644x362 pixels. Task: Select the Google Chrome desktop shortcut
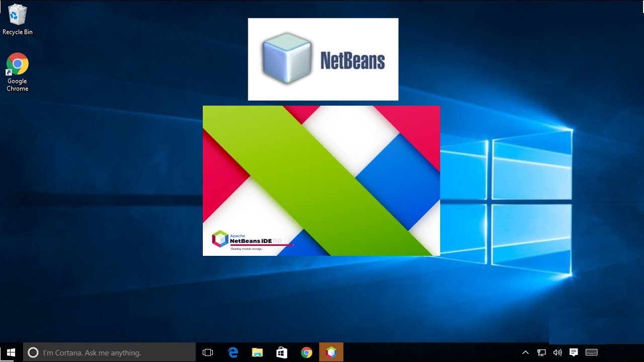17,72
